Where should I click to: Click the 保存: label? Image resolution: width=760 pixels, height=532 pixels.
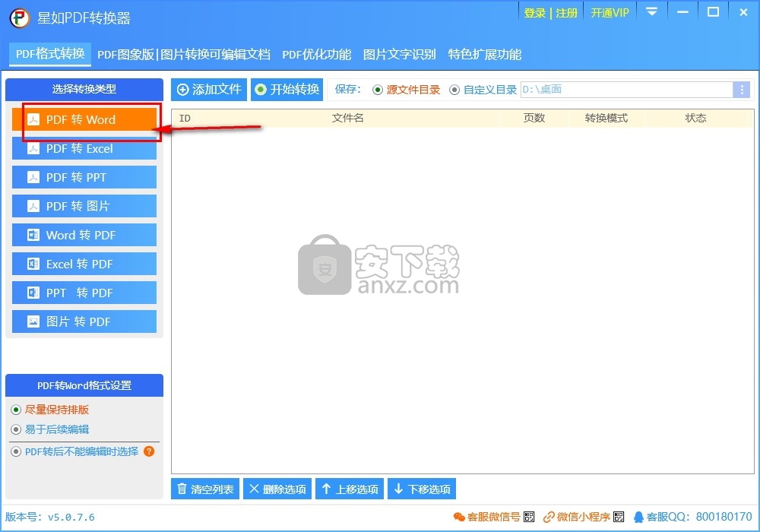click(348, 89)
